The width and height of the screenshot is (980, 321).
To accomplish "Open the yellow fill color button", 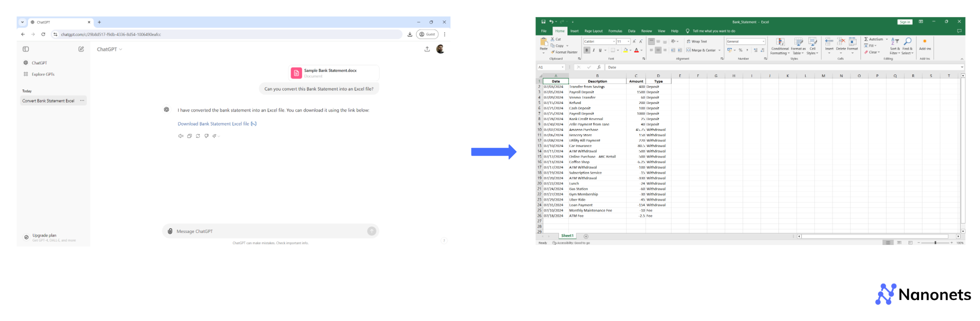I will 625,50.
